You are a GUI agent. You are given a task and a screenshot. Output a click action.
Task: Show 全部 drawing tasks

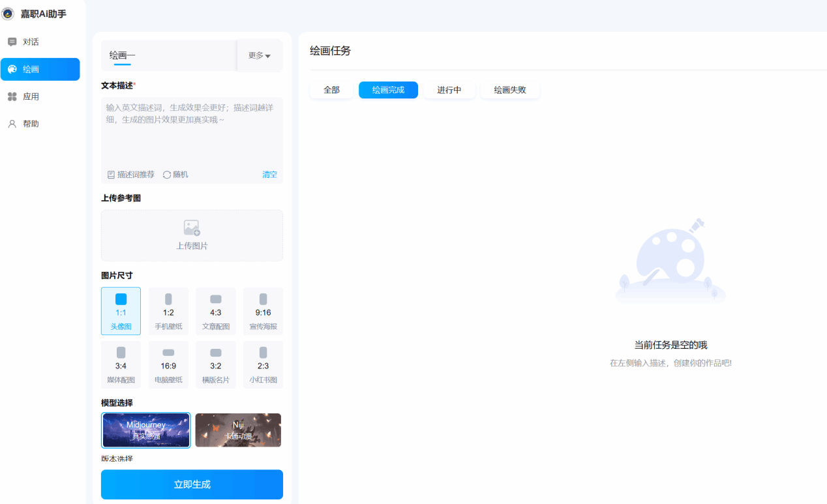(331, 90)
